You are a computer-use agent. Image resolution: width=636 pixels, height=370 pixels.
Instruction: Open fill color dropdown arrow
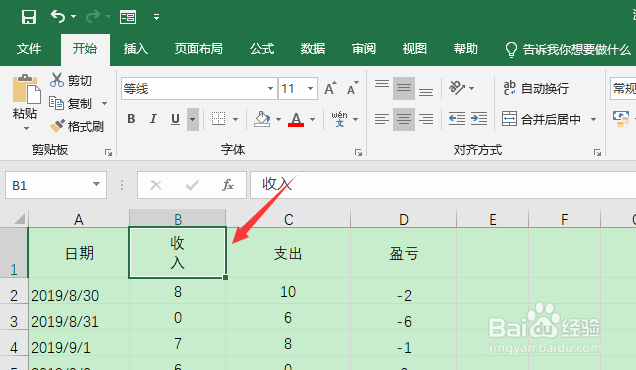coord(279,119)
